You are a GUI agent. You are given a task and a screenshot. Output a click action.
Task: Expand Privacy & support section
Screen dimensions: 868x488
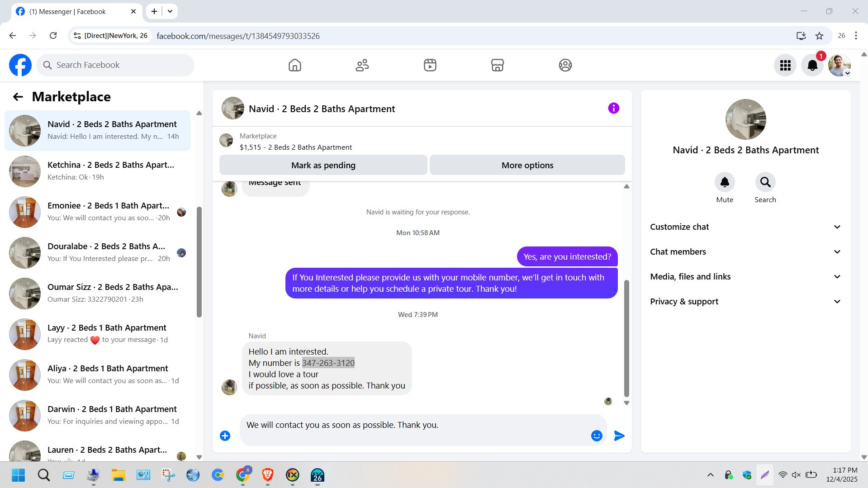tap(745, 302)
